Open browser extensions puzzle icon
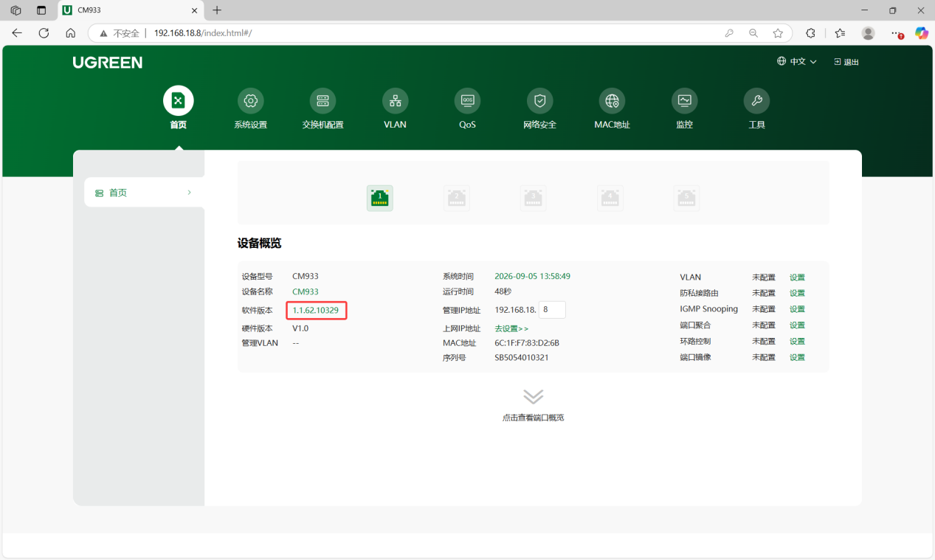Screen dimensions: 935x560 810,33
